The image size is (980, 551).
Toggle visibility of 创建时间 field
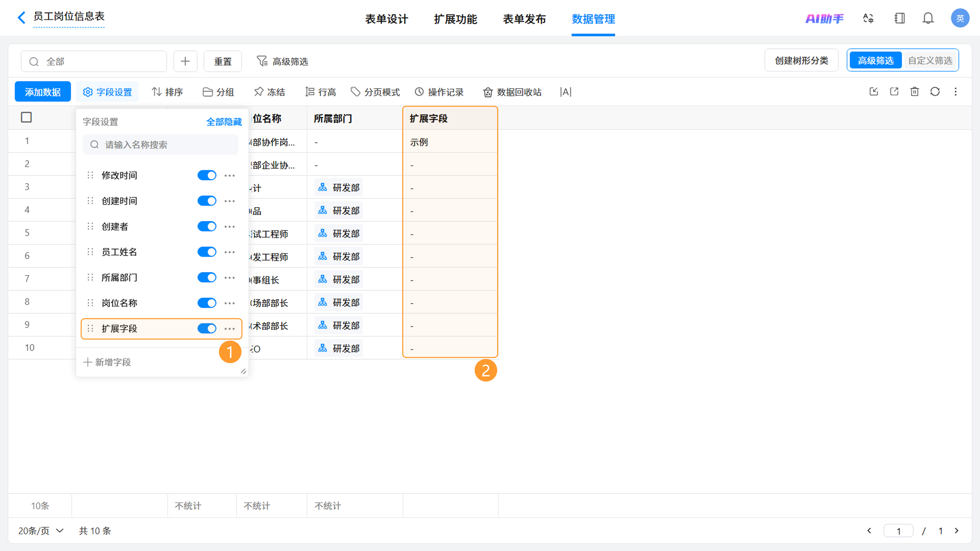[207, 200]
